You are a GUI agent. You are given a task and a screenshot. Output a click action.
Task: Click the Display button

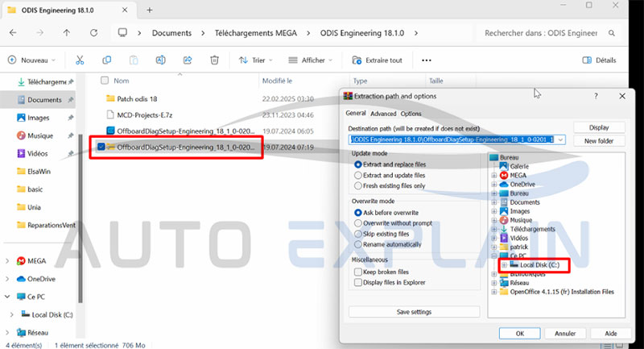(599, 127)
